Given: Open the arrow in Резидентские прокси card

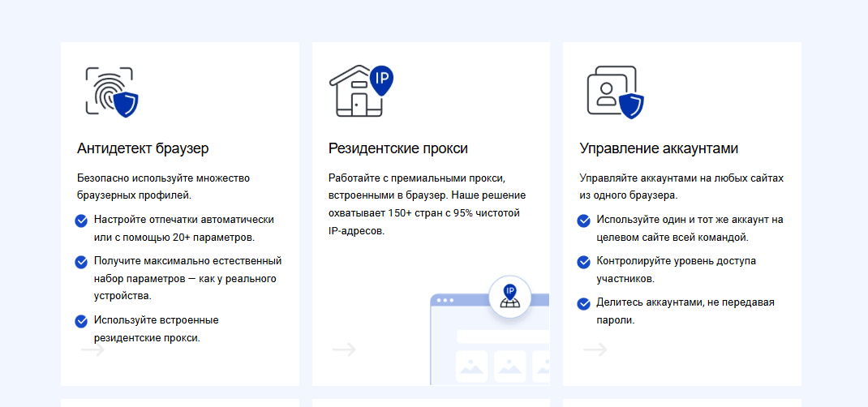Looking at the screenshot, I should point(344,349).
